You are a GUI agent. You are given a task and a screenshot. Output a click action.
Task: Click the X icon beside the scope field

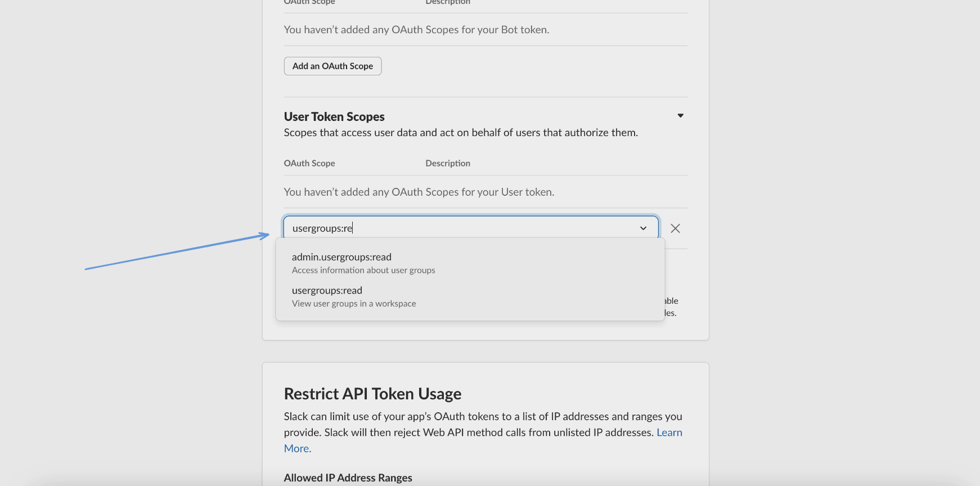pyautogui.click(x=675, y=228)
